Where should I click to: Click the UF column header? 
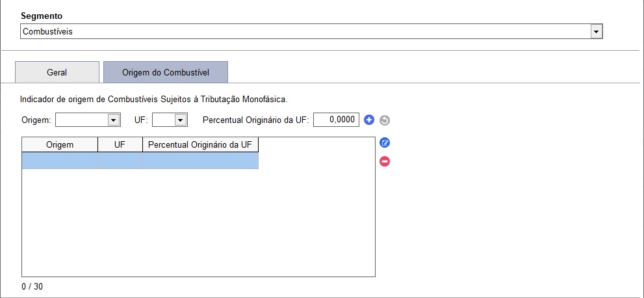coord(120,144)
